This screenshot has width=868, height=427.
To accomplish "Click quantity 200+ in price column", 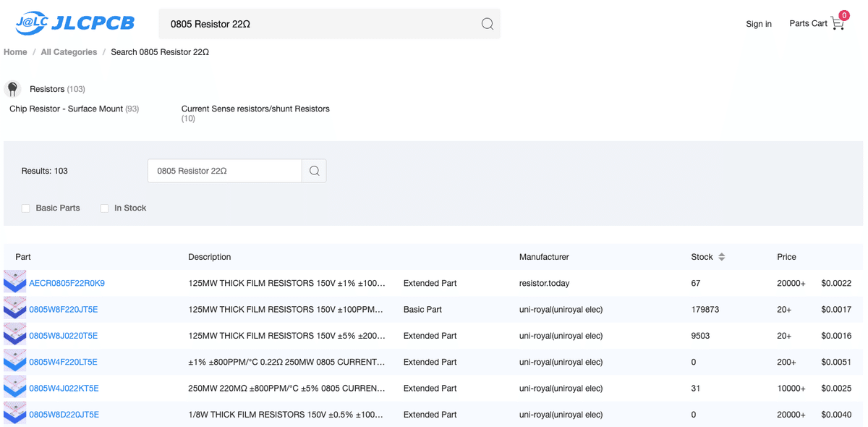I will coord(786,362).
